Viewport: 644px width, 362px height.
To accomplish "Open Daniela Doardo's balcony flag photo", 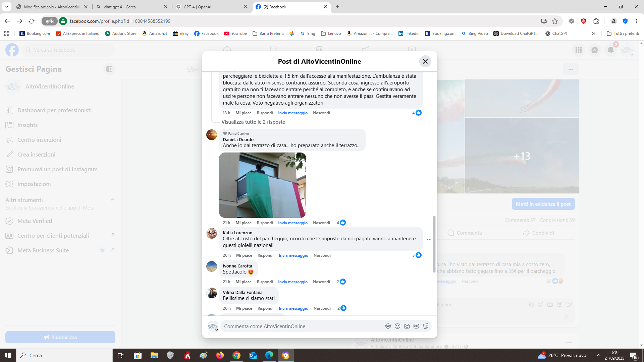I will point(262,185).
